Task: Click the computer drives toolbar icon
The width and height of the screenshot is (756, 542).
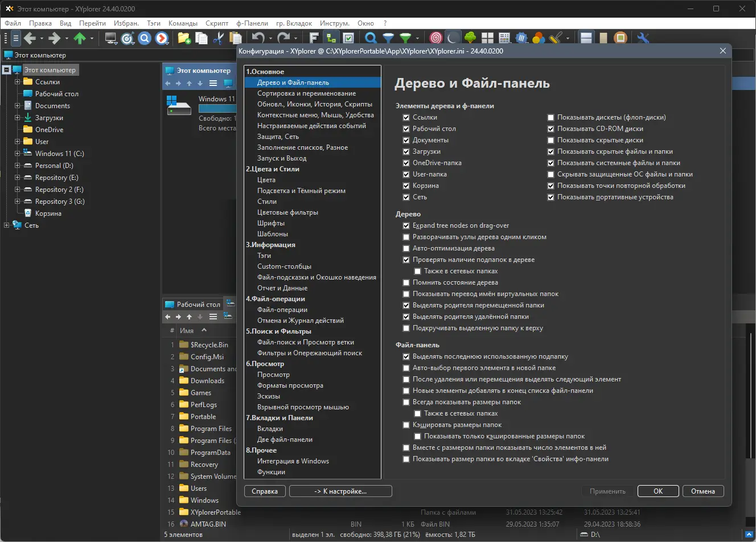Action: 111,38
